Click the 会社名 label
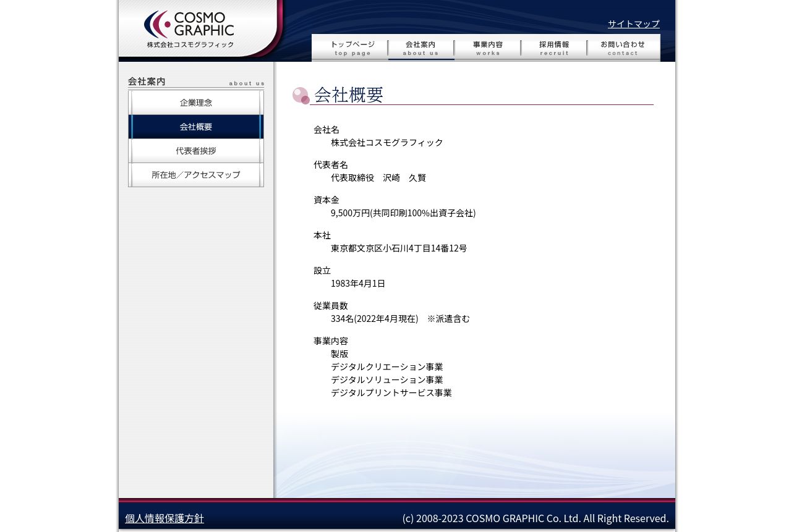The width and height of the screenshot is (794, 532). pos(327,130)
